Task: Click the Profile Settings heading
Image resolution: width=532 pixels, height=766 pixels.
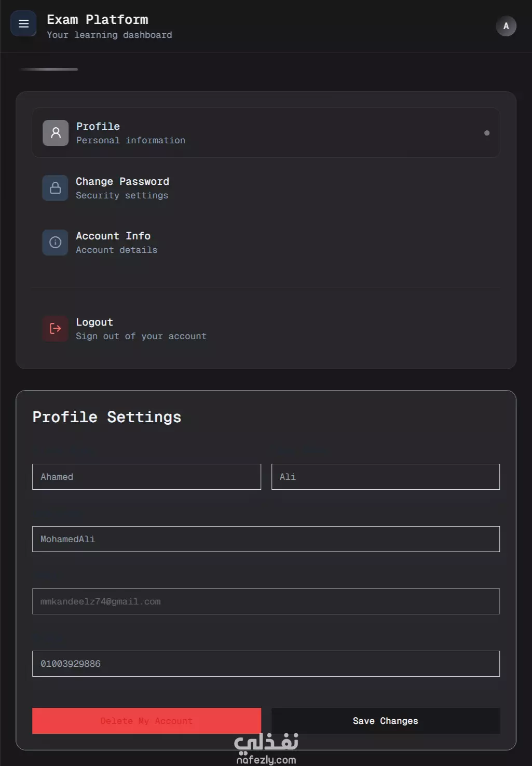Action: click(107, 417)
